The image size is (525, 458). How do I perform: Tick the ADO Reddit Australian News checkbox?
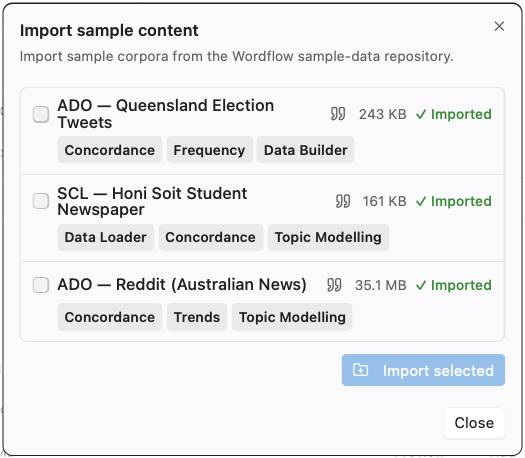(41, 285)
